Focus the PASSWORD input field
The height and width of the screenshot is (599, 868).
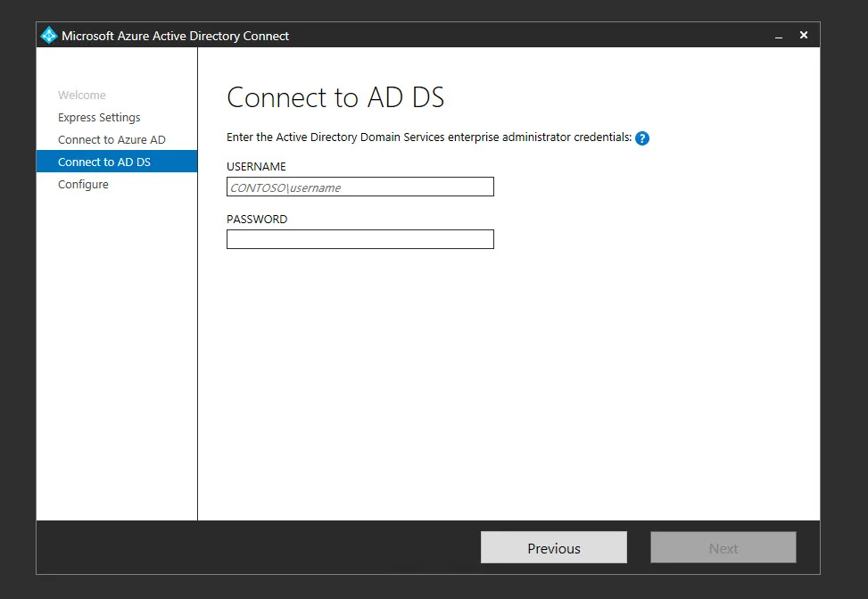coord(360,239)
